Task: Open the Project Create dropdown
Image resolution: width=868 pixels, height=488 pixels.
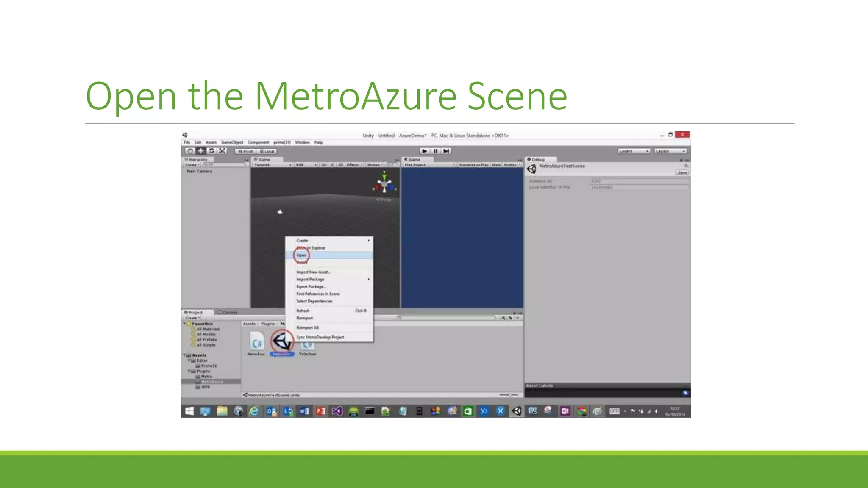Action: [192, 318]
